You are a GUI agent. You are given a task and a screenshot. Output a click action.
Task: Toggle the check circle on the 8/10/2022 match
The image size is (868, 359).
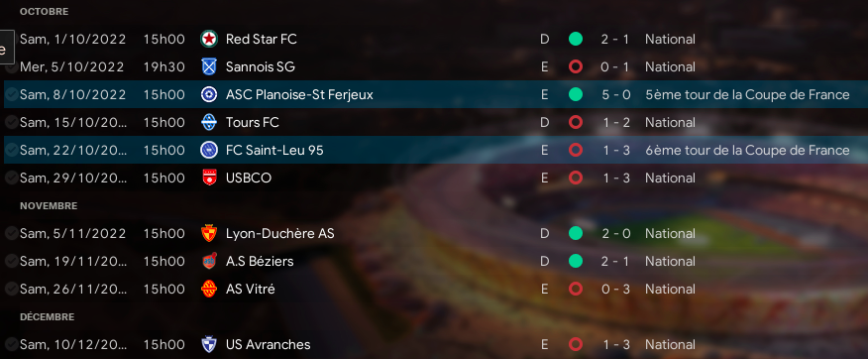[x=11, y=95]
